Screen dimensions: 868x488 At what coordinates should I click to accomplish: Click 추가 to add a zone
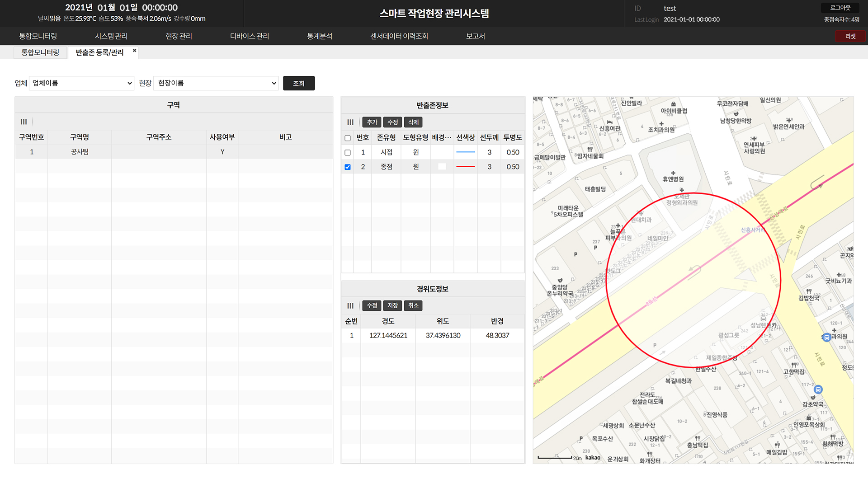click(x=372, y=122)
